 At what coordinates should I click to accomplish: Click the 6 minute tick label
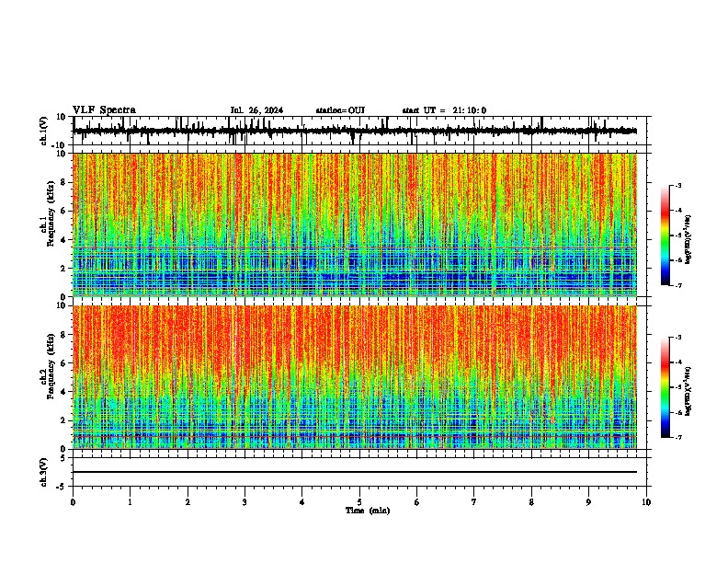[x=417, y=502]
